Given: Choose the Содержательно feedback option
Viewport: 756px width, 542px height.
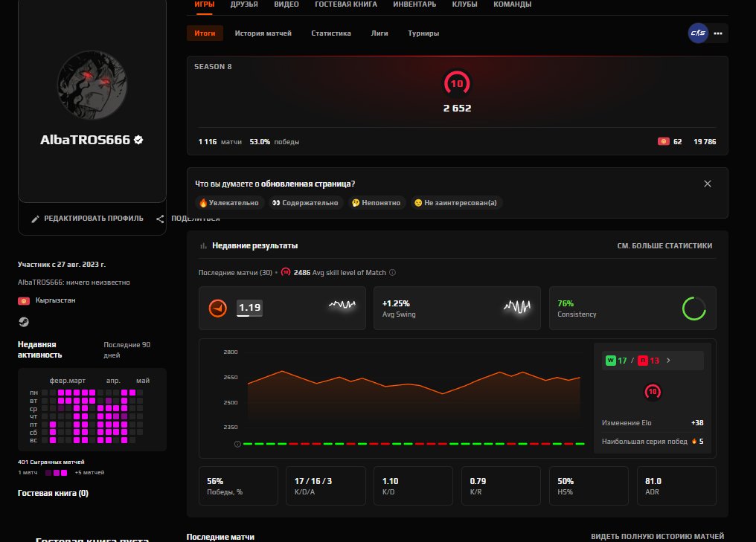Looking at the screenshot, I should tap(305, 203).
